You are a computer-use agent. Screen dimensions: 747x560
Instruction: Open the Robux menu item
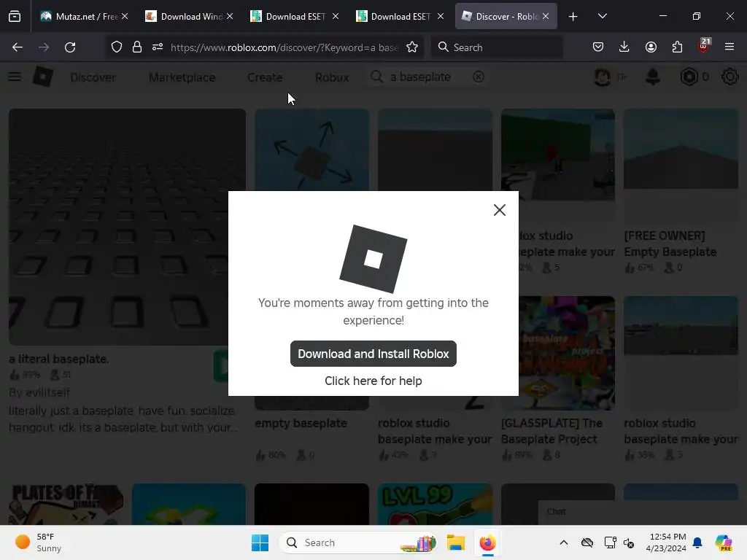[x=332, y=77]
